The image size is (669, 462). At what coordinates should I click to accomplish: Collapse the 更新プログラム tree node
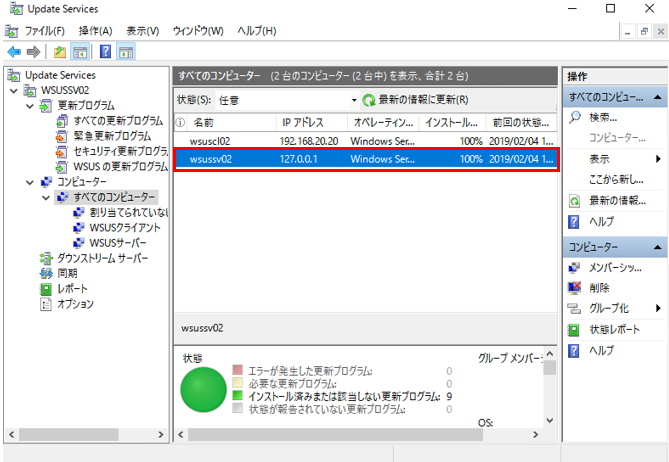tap(28, 105)
